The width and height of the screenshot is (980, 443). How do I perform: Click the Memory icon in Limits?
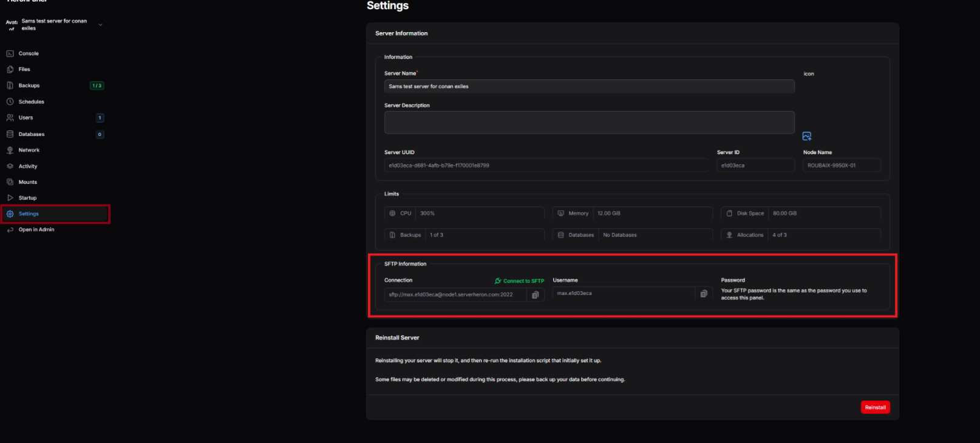pyautogui.click(x=560, y=213)
